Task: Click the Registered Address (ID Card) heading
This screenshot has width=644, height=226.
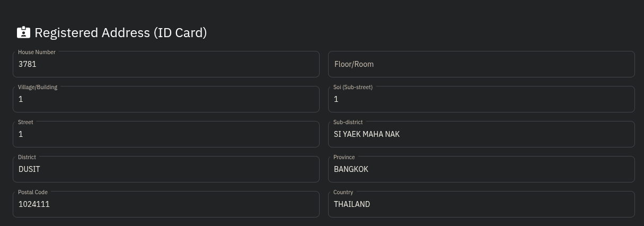Action: tap(120, 33)
